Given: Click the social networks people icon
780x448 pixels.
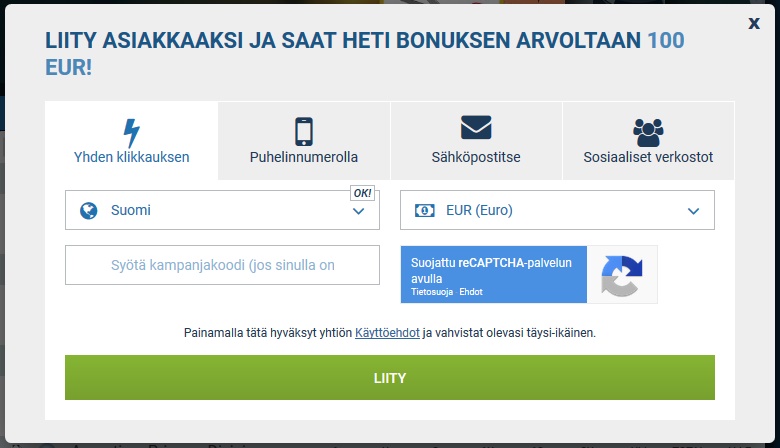Looking at the screenshot, I should click(648, 132).
